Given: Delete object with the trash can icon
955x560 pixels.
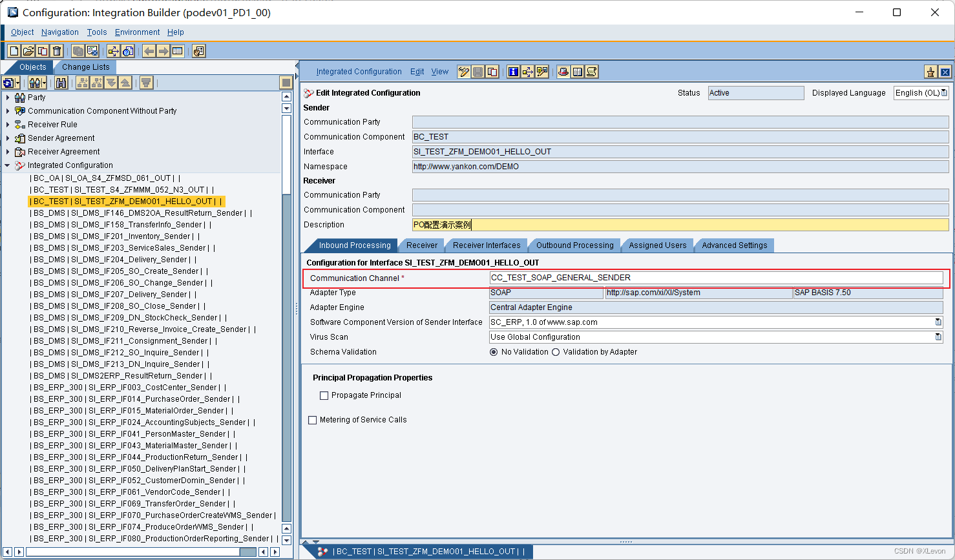Looking at the screenshot, I should [57, 51].
